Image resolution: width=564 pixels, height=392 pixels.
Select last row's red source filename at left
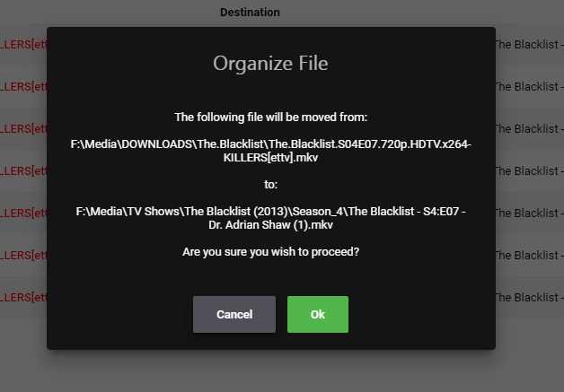pyautogui.click(x=22, y=298)
